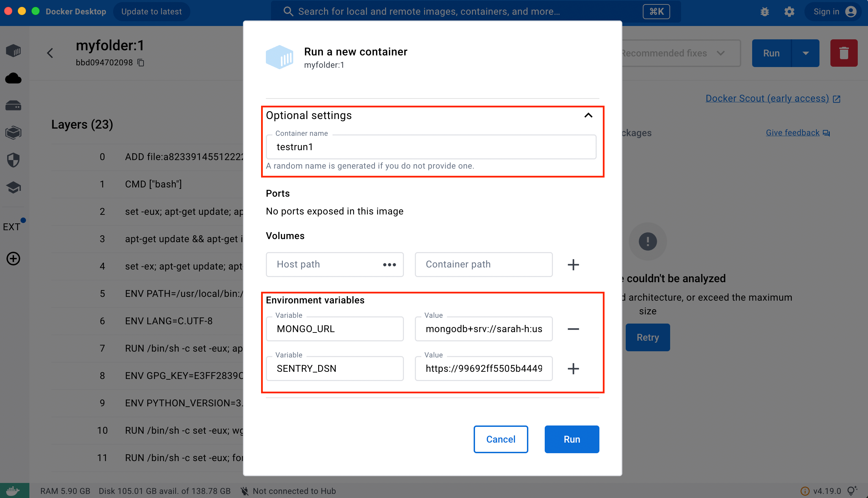This screenshot has width=868, height=498.
Task: Click Disk 105.01 GB avail. status text
Action: point(165,491)
